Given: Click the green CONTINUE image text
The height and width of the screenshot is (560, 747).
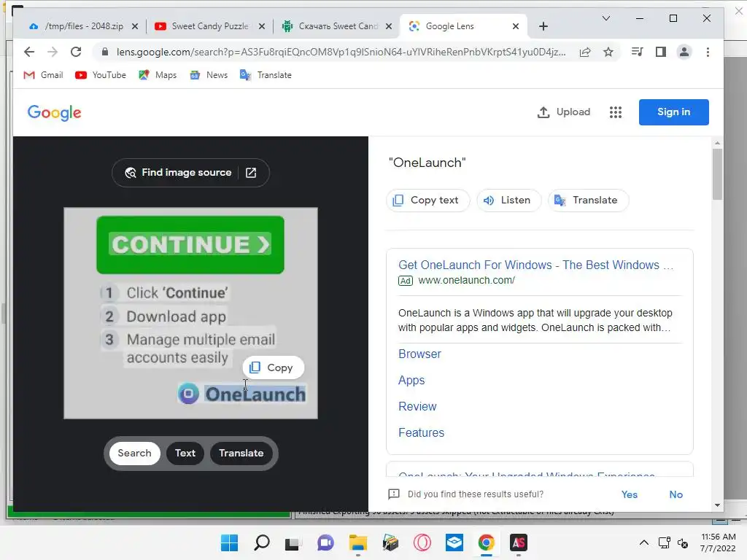Looking at the screenshot, I should coord(190,245).
